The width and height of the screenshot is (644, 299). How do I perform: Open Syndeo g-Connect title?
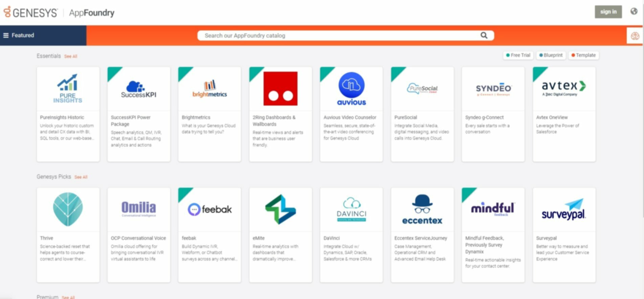[484, 117]
